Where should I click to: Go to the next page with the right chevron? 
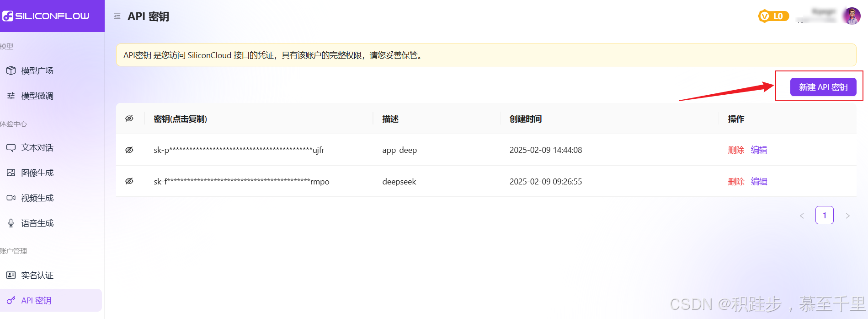pos(847,216)
